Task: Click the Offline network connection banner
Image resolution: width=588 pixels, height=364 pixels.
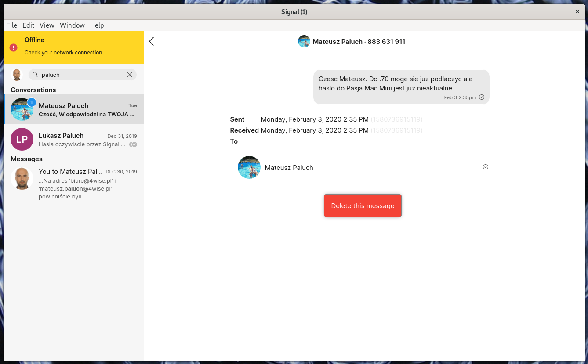Action: 74,47
